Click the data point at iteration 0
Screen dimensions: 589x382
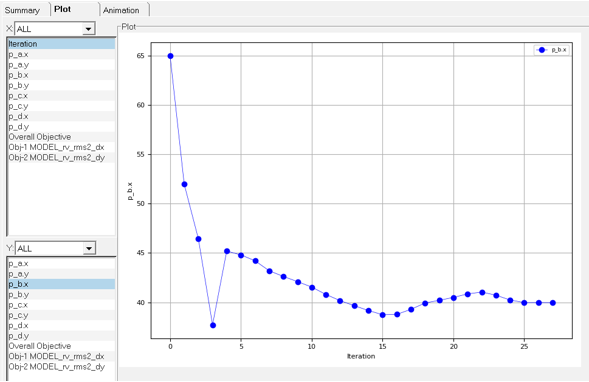point(171,56)
